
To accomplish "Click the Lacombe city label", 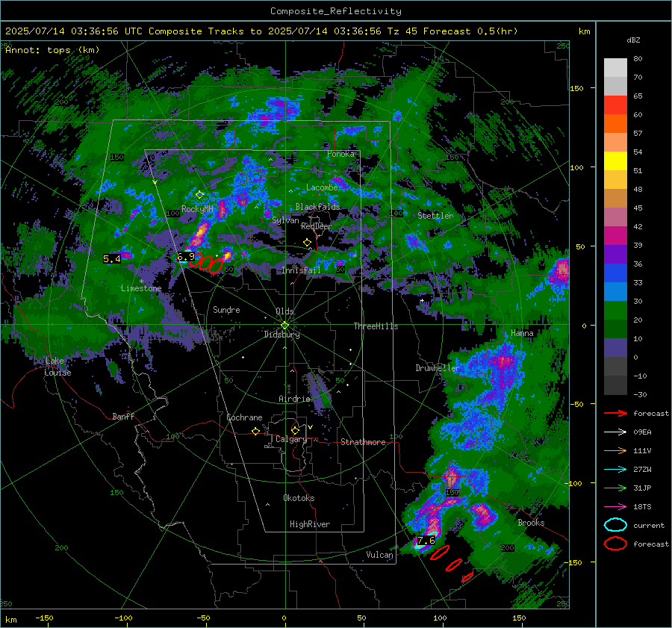I will (x=322, y=187).
